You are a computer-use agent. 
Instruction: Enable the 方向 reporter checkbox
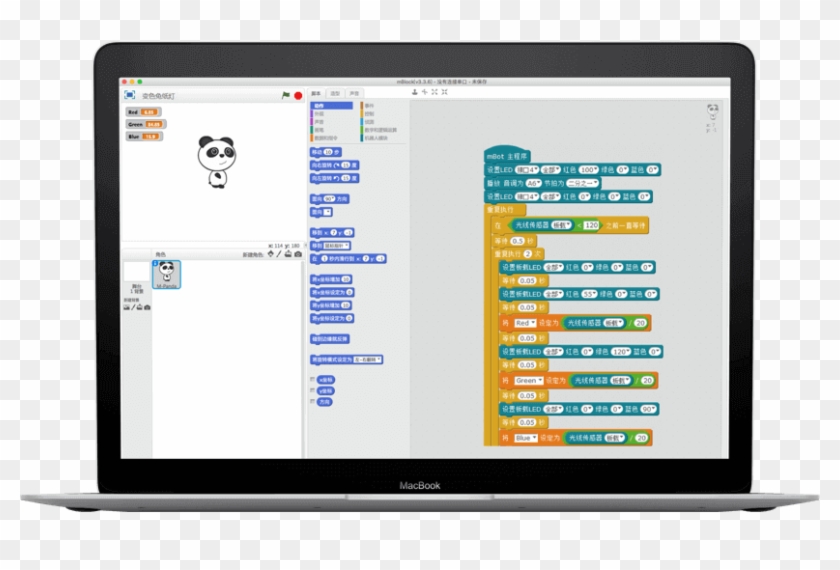(313, 401)
